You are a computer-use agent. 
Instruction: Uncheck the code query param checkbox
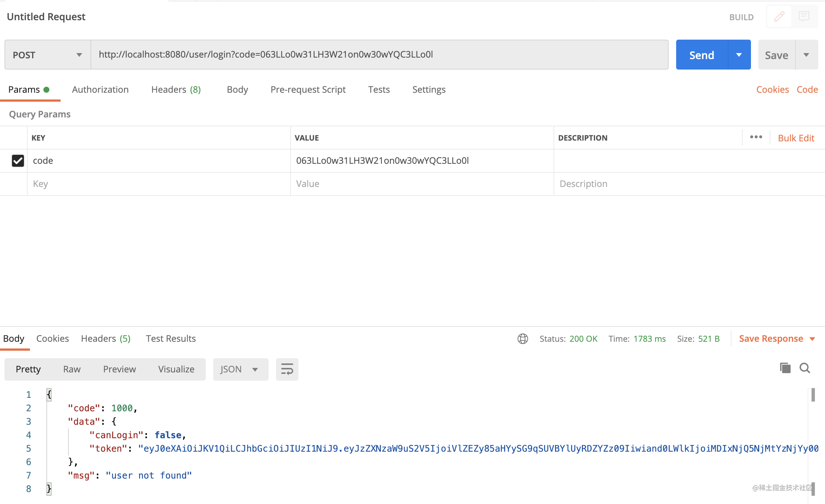(x=18, y=161)
